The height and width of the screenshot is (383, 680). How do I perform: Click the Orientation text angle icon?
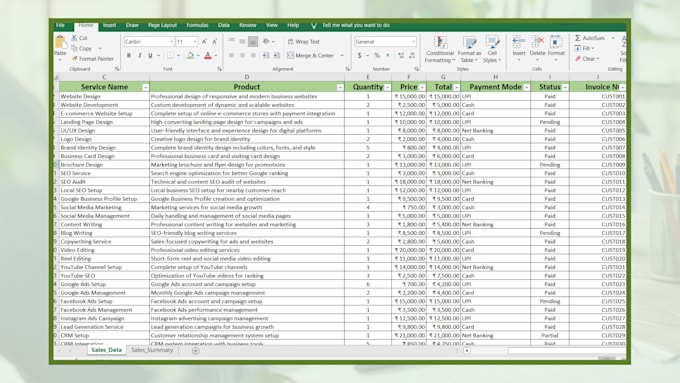pos(266,41)
